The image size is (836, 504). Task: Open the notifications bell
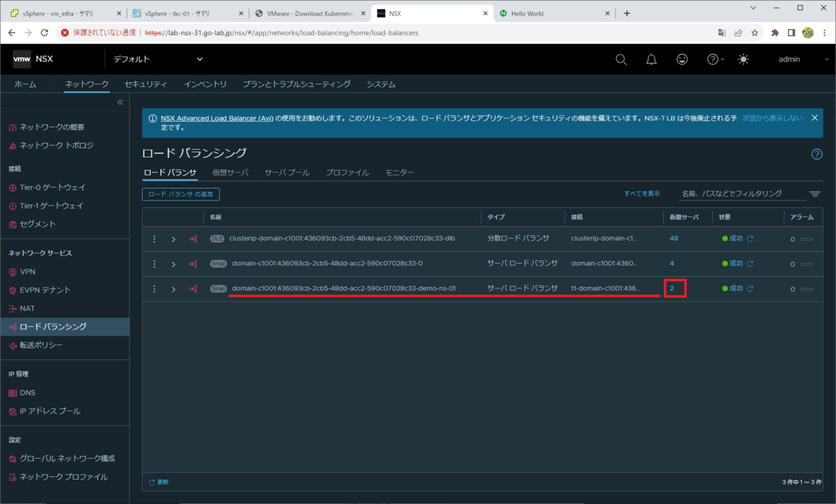pyautogui.click(x=651, y=59)
